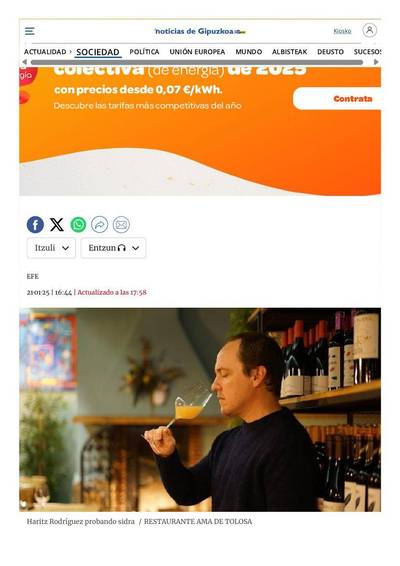
Task: Send the article by email icon
Action: click(121, 225)
